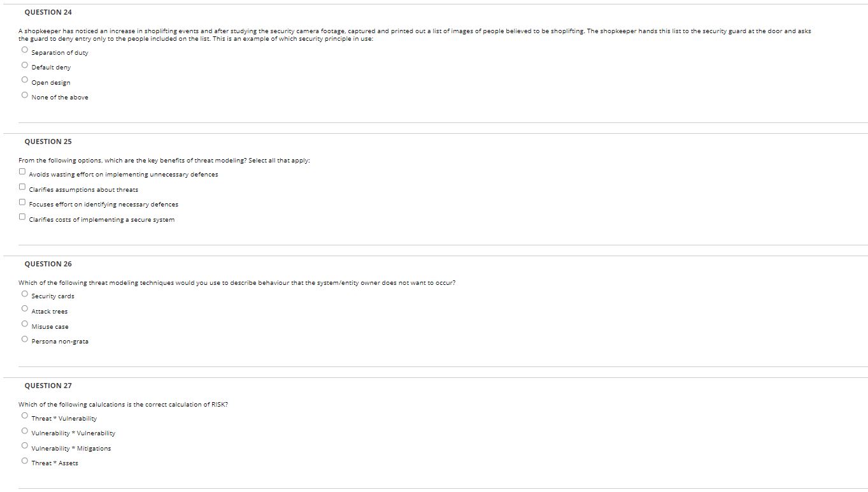Viewport: 868px width, 492px height.
Task: Select 'Vulnerability * Vulnerability' radio option
Action: (x=25, y=431)
